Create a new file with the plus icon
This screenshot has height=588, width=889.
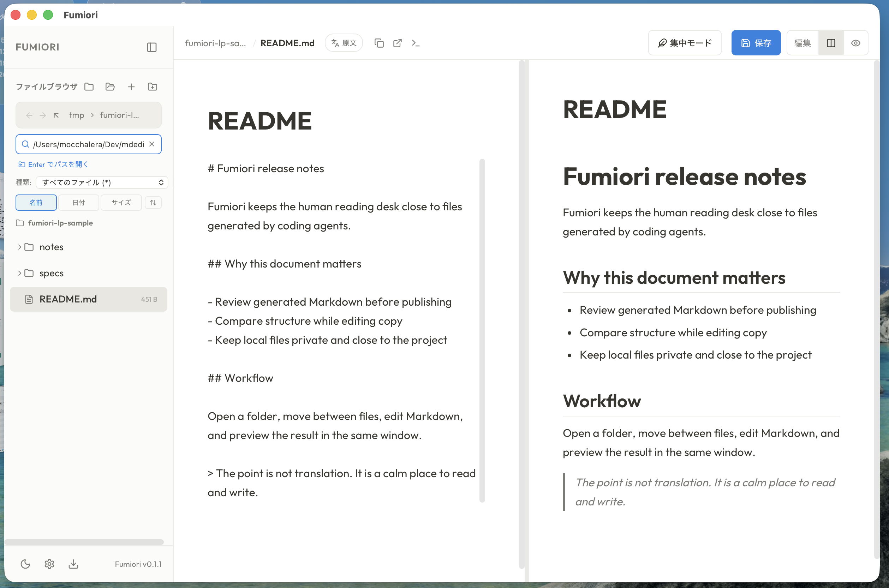click(x=131, y=86)
